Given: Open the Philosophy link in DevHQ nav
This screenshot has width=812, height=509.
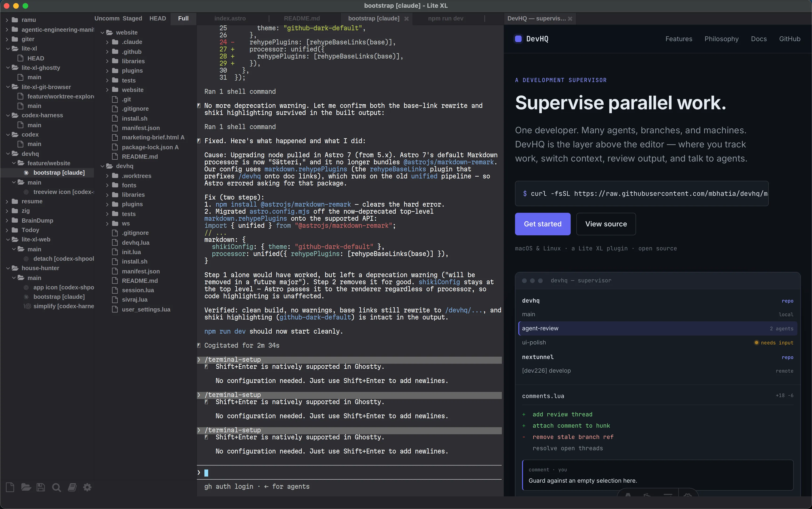Looking at the screenshot, I should [722, 39].
